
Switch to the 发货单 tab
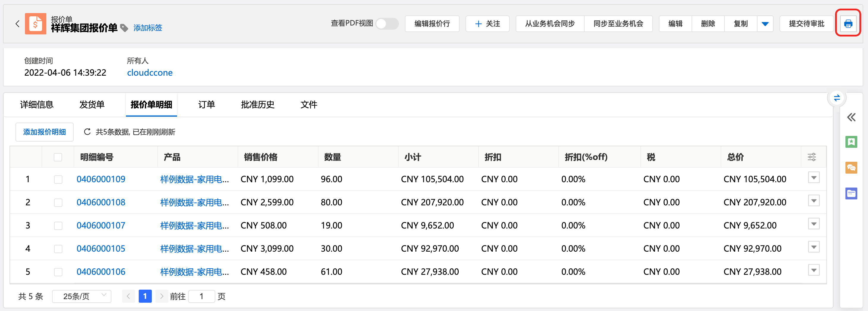pos(92,105)
